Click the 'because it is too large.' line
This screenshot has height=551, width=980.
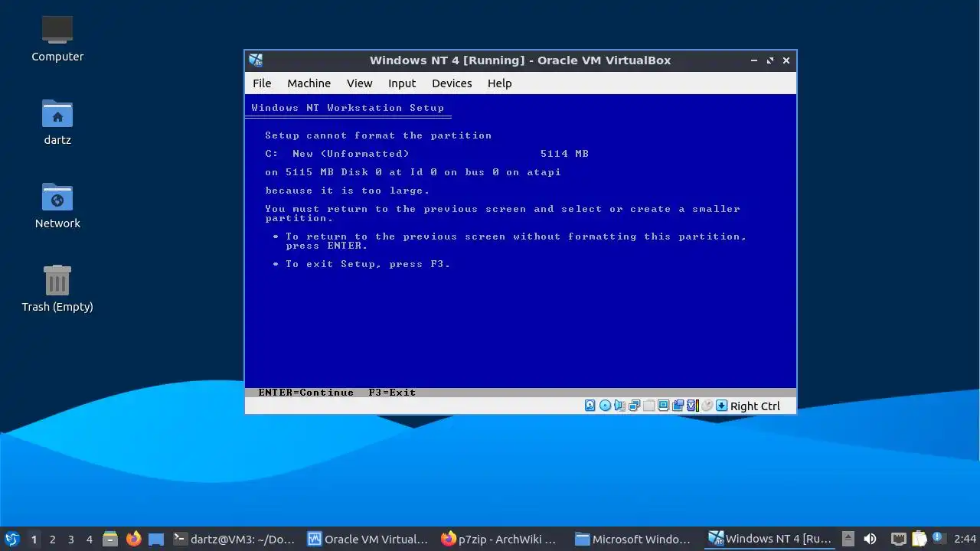click(x=348, y=191)
